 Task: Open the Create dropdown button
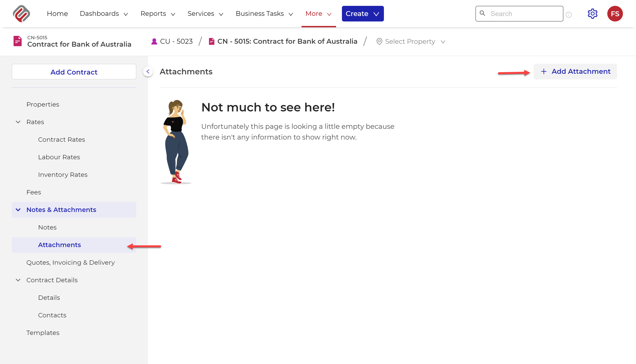tap(363, 13)
